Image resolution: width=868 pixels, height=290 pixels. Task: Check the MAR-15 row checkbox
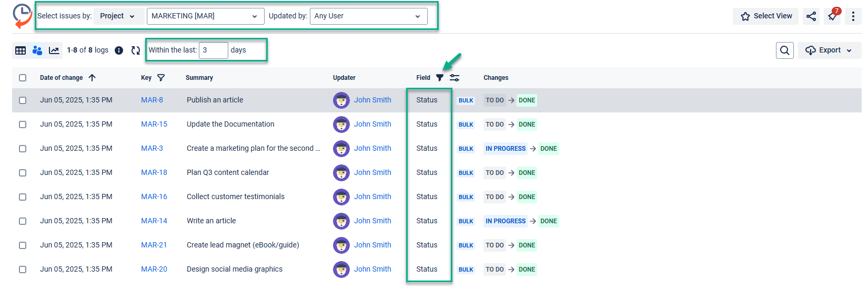point(23,125)
